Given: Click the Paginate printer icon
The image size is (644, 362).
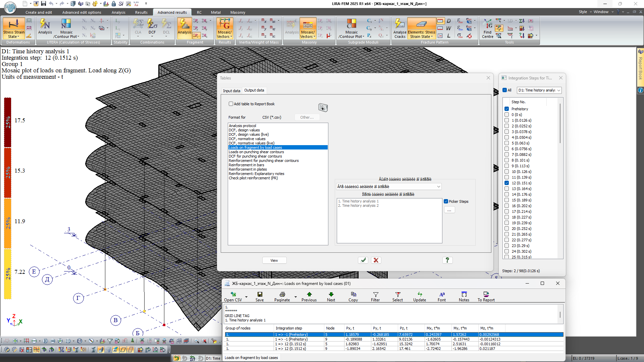Looking at the screenshot, I should pos(282,294).
